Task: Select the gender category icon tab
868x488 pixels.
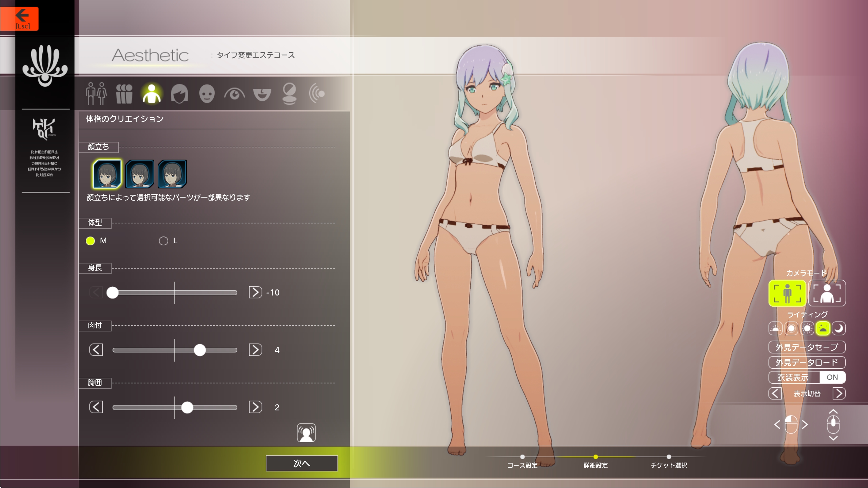Action: click(x=96, y=94)
